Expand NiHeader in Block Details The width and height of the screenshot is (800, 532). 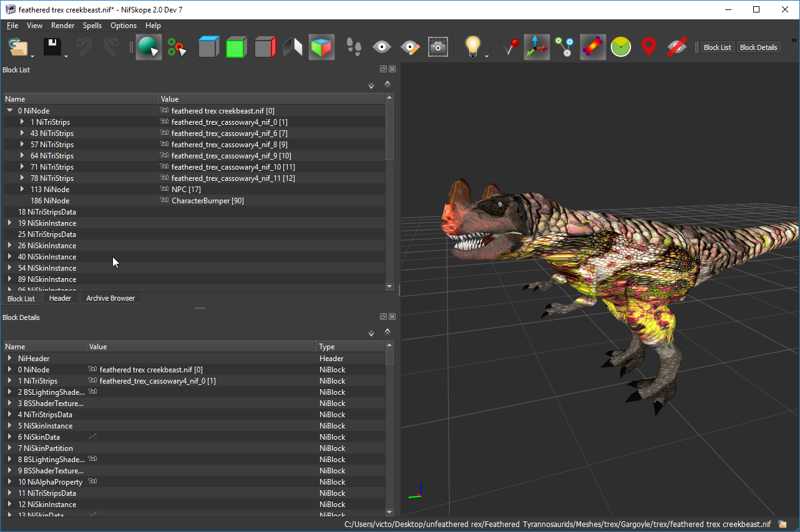click(x=10, y=359)
